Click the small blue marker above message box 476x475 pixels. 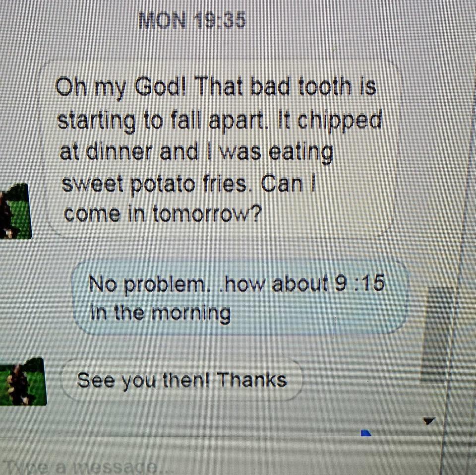[366, 433]
